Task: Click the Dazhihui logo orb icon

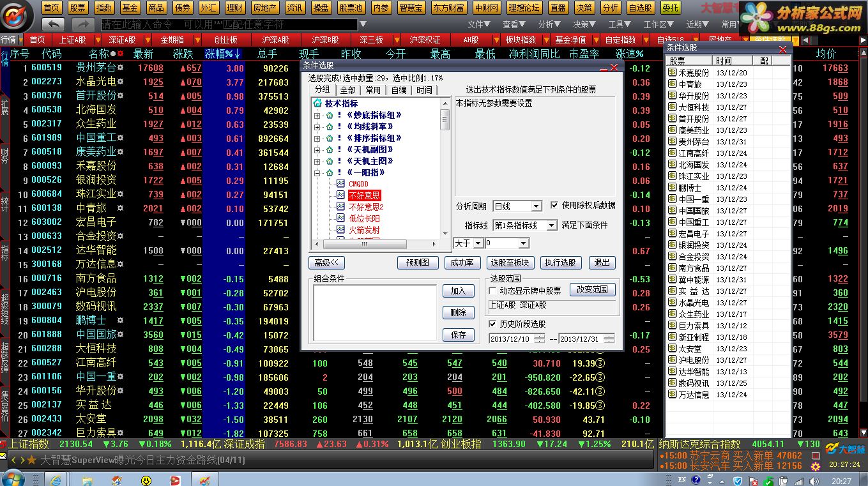Action: pyautogui.click(x=17, y=16)
